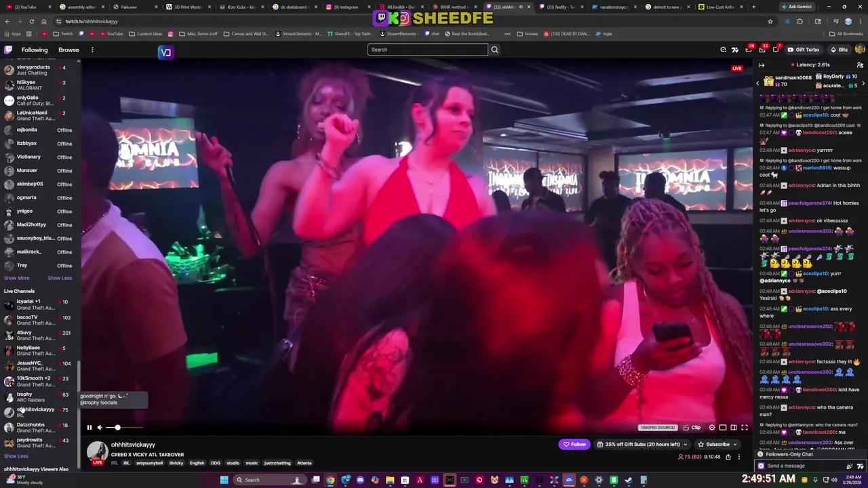The image size is (868, 488).
Task: Share the stream via share icon
Action: coord(728,457)
